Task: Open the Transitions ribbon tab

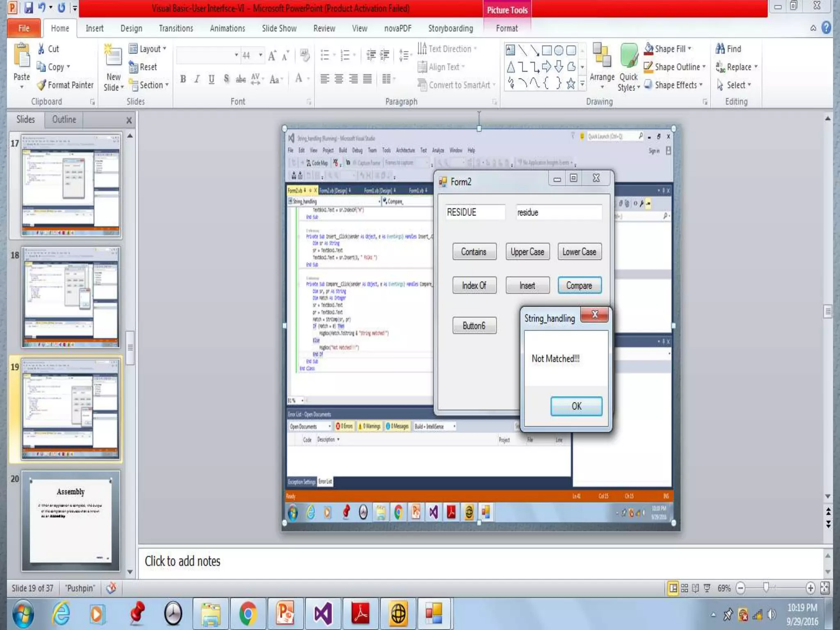Action: (x=176, y=28)
